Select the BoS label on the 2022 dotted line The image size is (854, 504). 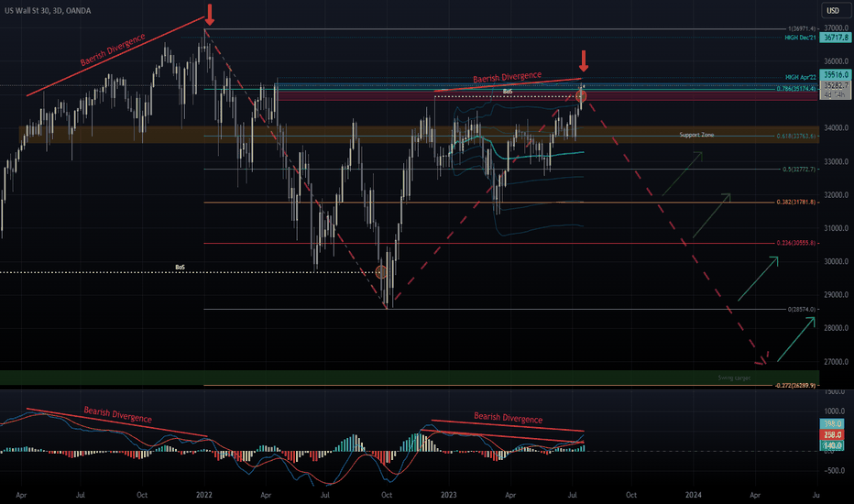point(180,267)
